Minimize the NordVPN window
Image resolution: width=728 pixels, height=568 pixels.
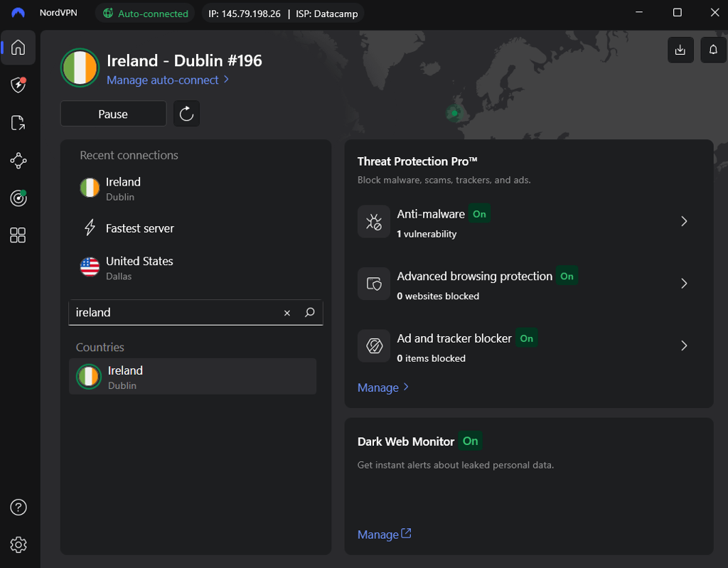coord(639,13)
